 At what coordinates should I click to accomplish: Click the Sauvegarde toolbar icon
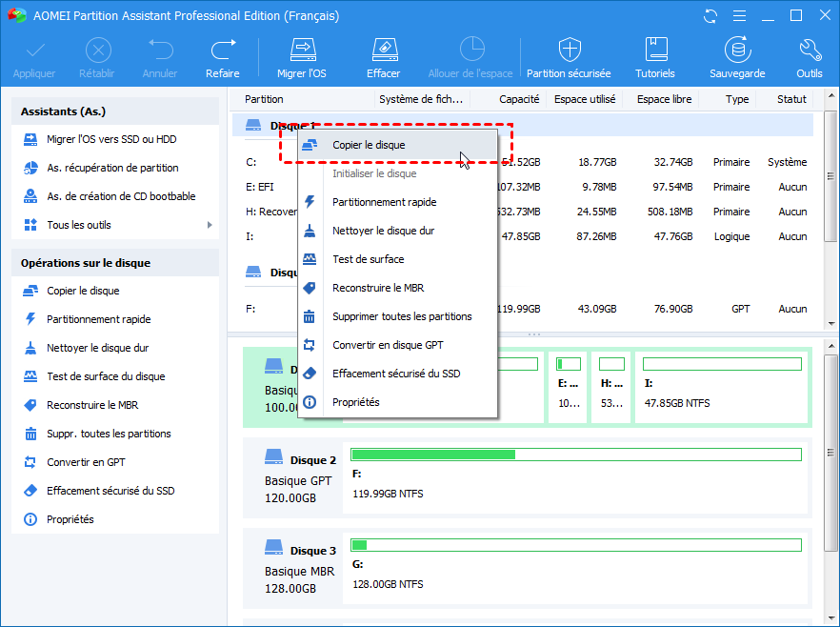[x=736, y=50]
